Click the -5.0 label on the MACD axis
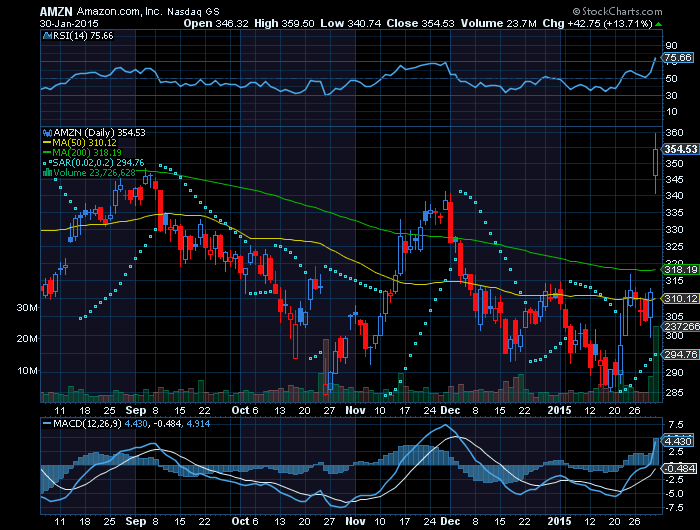This screenshot has width=700, height=530. (674, 494)
